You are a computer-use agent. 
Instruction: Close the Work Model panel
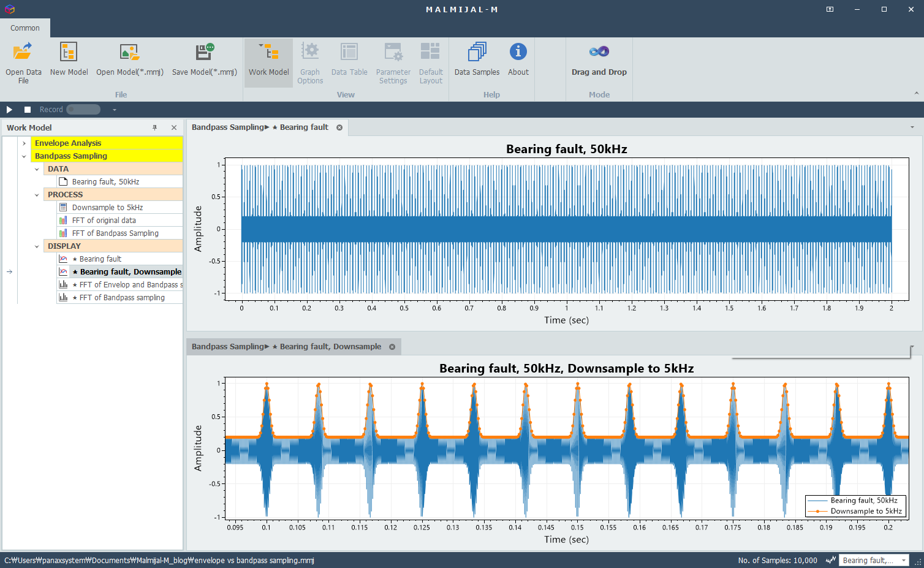pos(174,127)
